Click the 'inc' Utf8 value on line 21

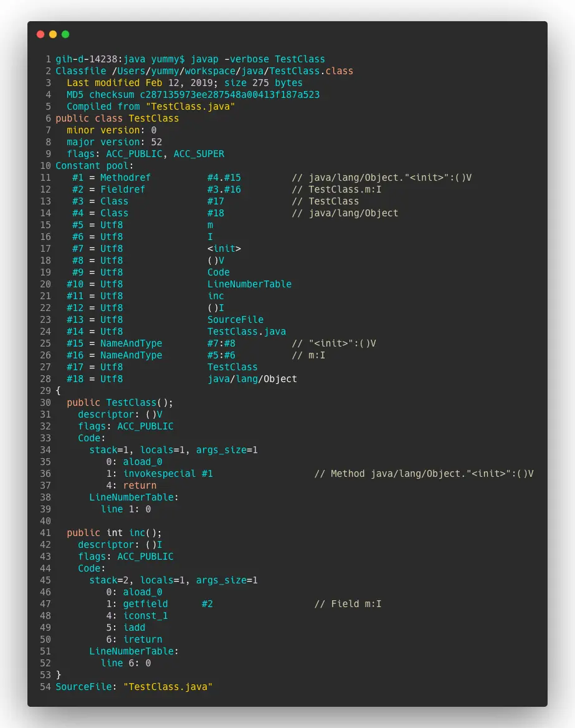point(216,296)
